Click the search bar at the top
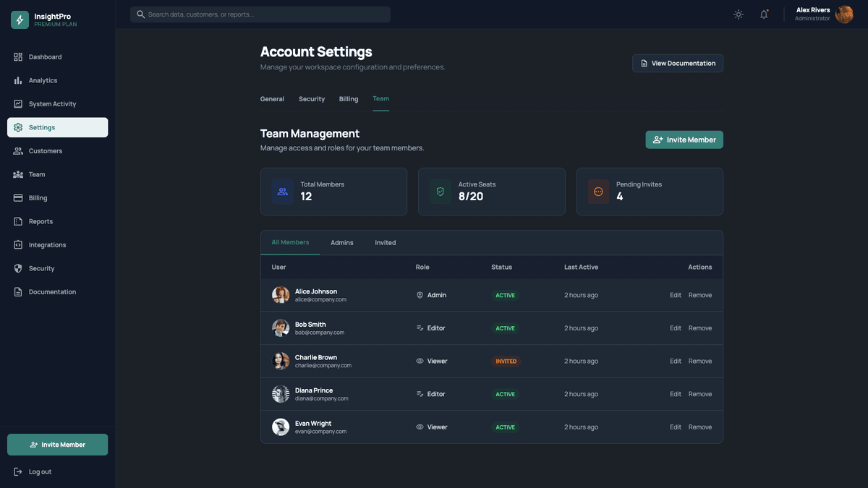Screen dimensions: 868x488 (260, 13)
